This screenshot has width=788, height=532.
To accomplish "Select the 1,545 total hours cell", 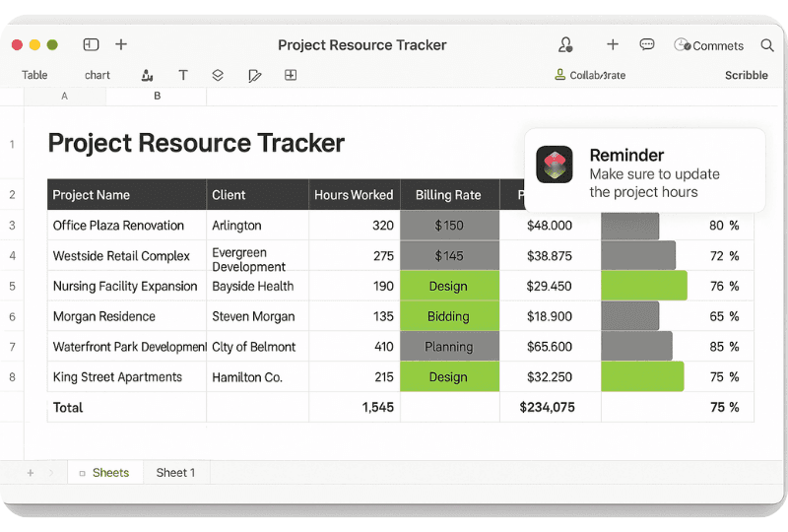I will coord(354,407).
